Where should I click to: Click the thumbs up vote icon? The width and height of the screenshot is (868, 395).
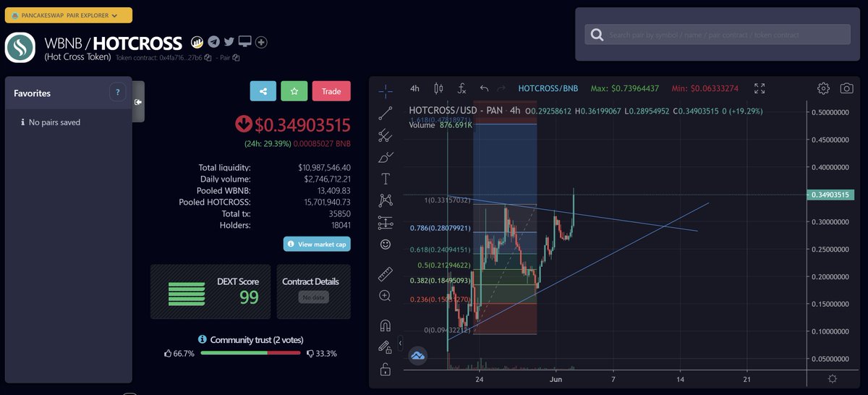[169, 354]
